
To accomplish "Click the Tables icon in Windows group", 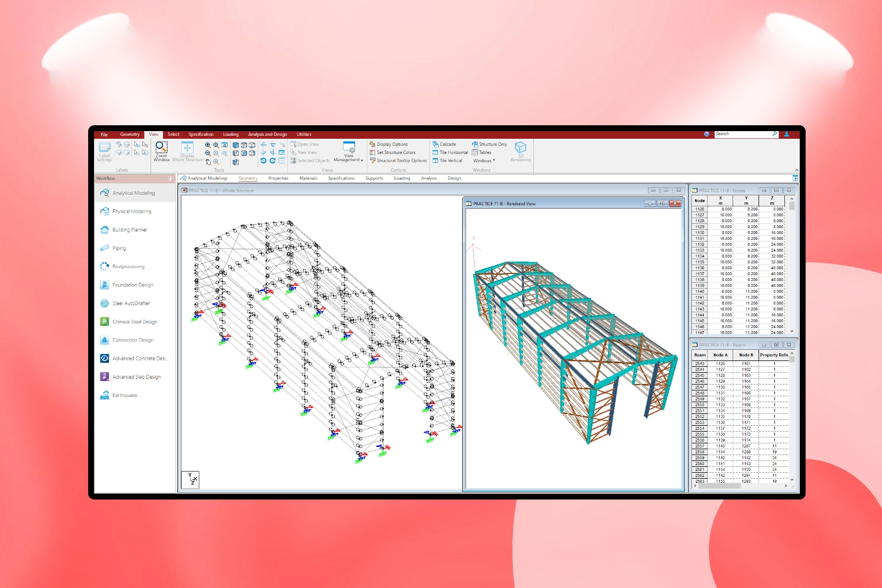I will pyautogui.click(x=482, y=152).
